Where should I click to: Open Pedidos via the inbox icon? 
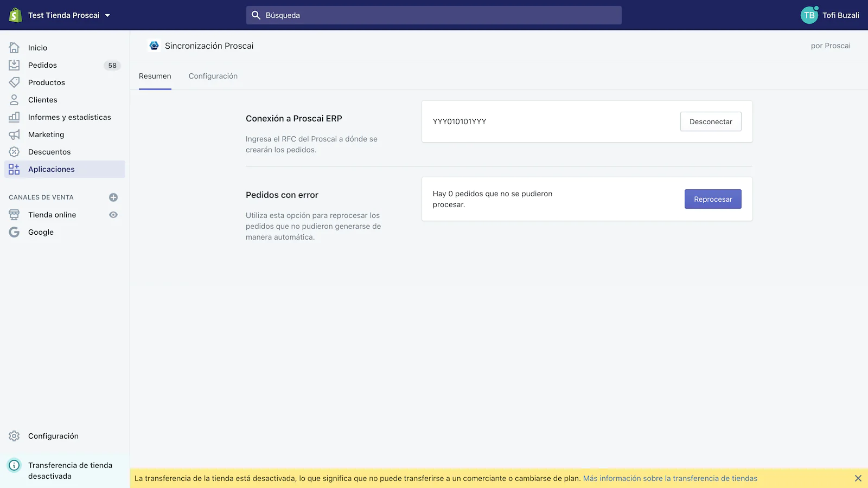pyautogui.click(x=14, y=65)
